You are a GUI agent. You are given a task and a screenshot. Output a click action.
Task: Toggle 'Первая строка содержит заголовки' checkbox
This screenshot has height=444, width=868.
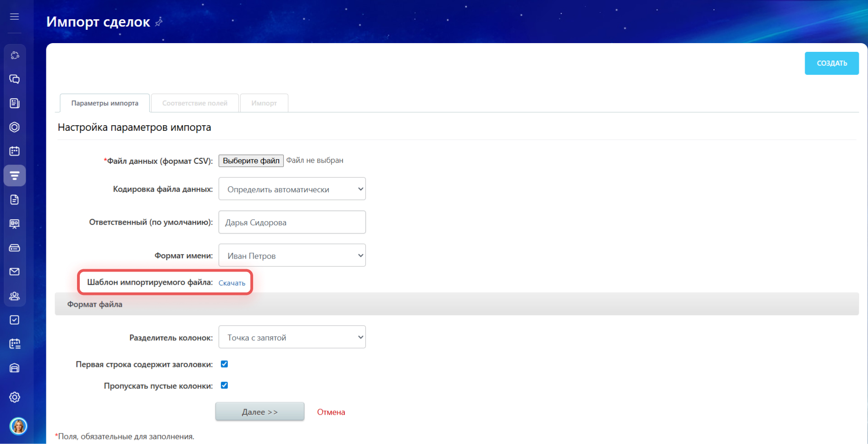point(224,364)
